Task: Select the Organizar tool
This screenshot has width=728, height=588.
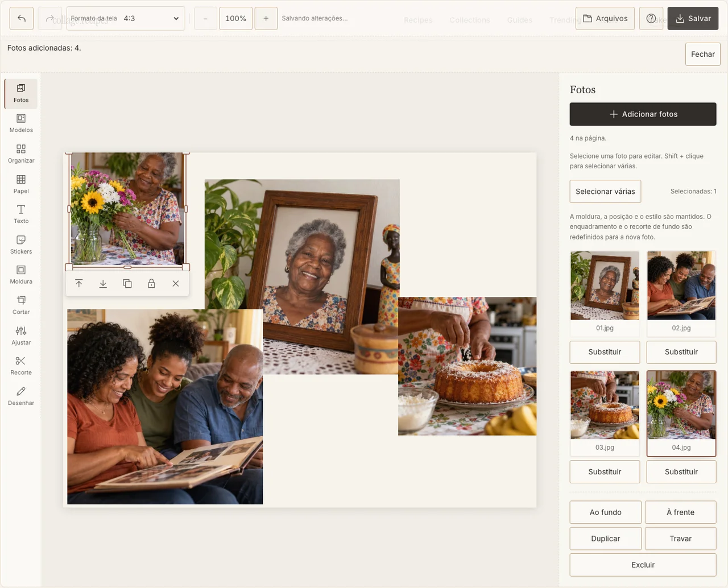Action: click(x=21, y=154)
